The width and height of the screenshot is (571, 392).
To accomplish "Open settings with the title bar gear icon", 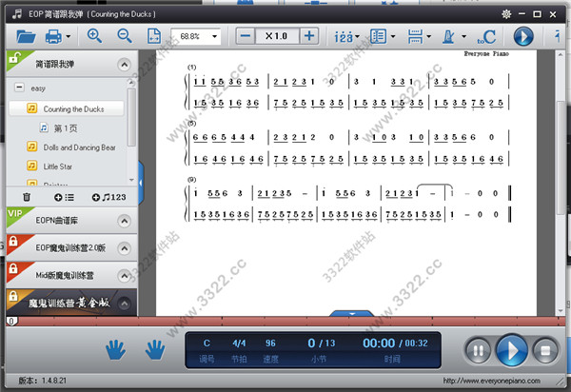I will point(506,14).
